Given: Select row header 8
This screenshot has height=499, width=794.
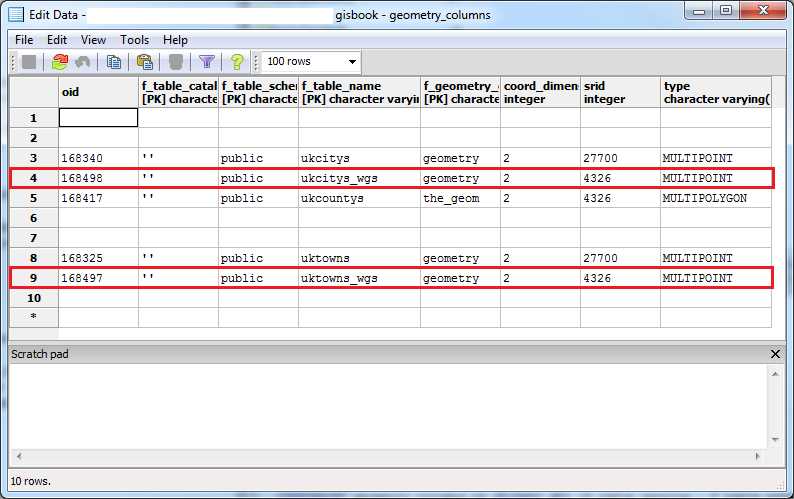Looking at the screenshot, I should pos(33,258).
